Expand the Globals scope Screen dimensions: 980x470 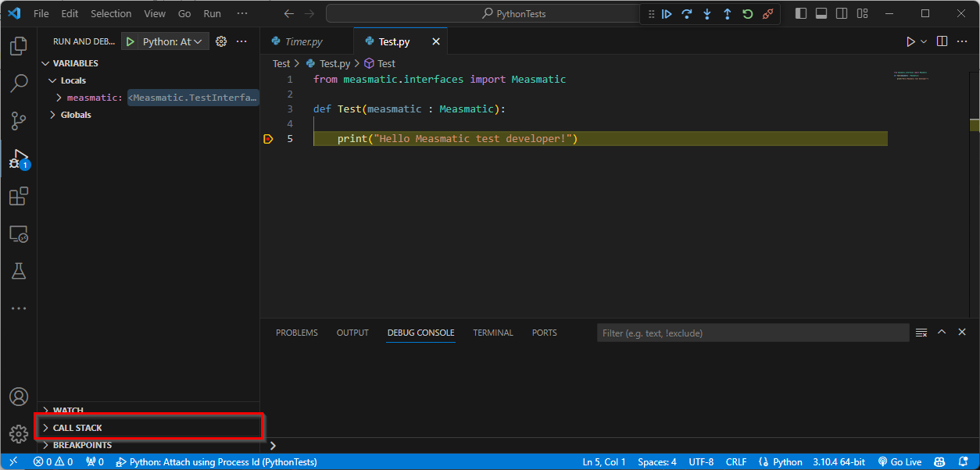pos(148,115)
